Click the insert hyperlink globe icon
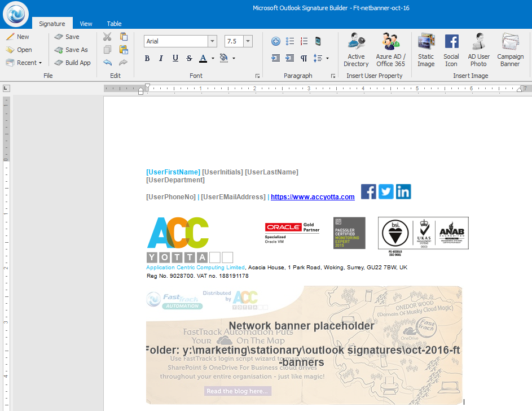This screenshot has height=411, width=532. click(x=275, y=41)
